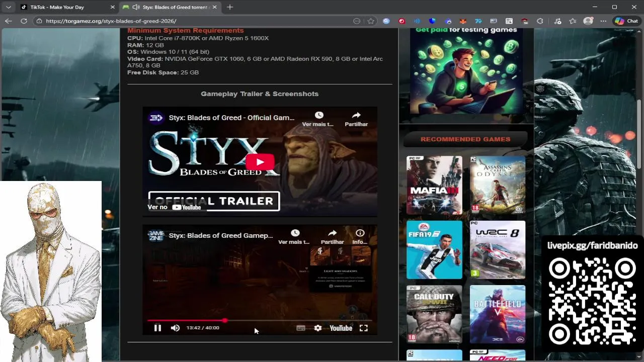Open the Mafia III recommended game
The height and width of the screenshot is (362, 644).
(434, 185)
